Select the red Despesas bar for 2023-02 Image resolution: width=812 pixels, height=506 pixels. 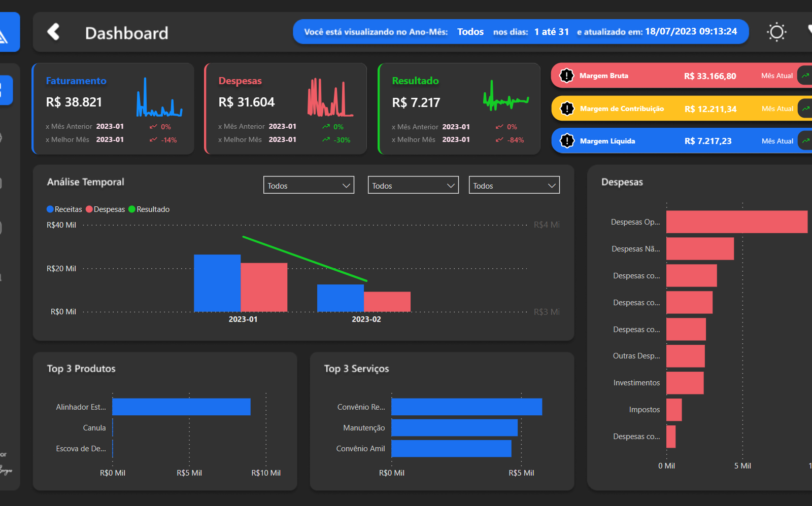tap(387, 302)
